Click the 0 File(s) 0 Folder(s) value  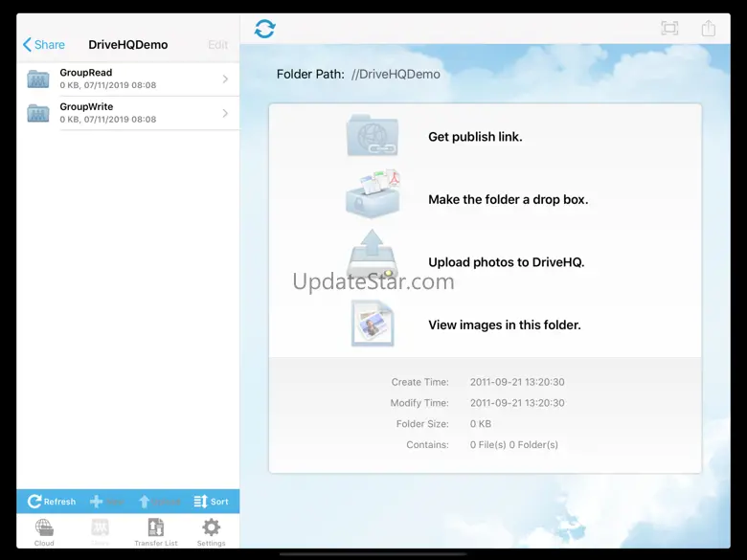click(x=514, y=445)
